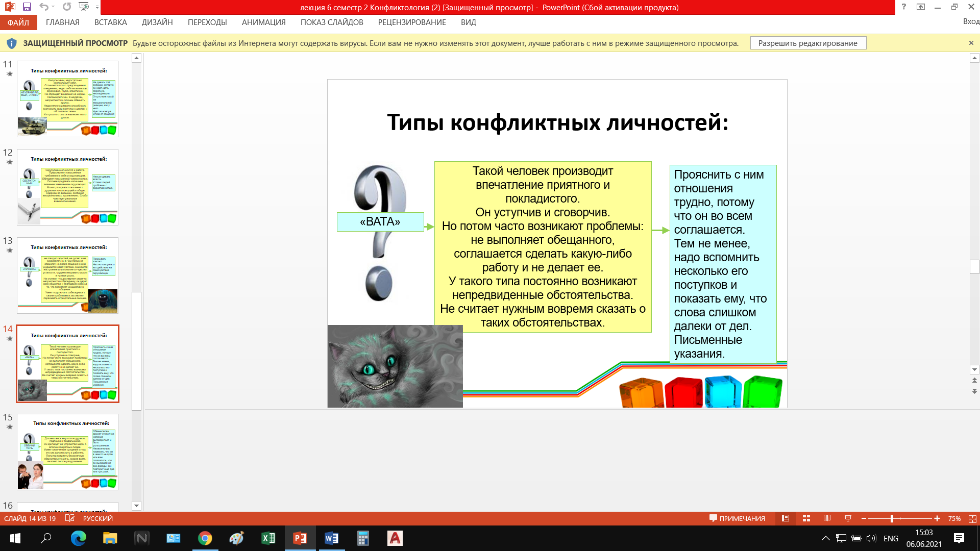The image size is (980, 551).
Task: Switch to Slide Sorter view icon
Action: point(806,518)
